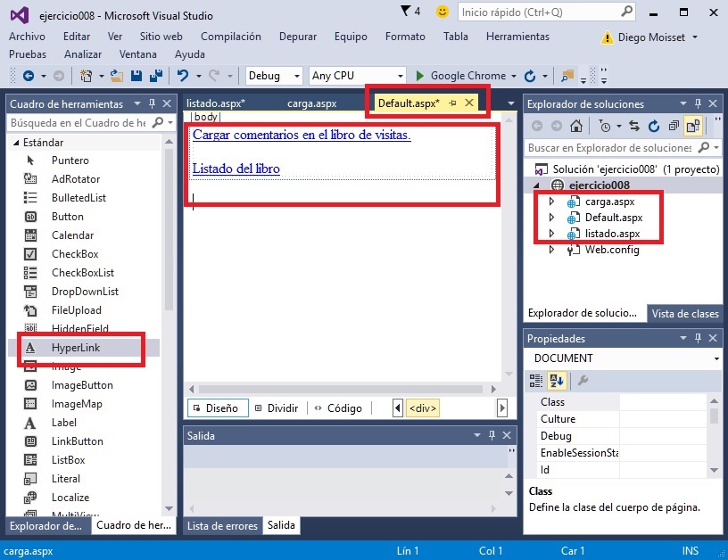Open the DOCUMENT object dropdown in Propiedades
Image resolution: width=728 pixels, height=560 pixels.
point(716,358)
